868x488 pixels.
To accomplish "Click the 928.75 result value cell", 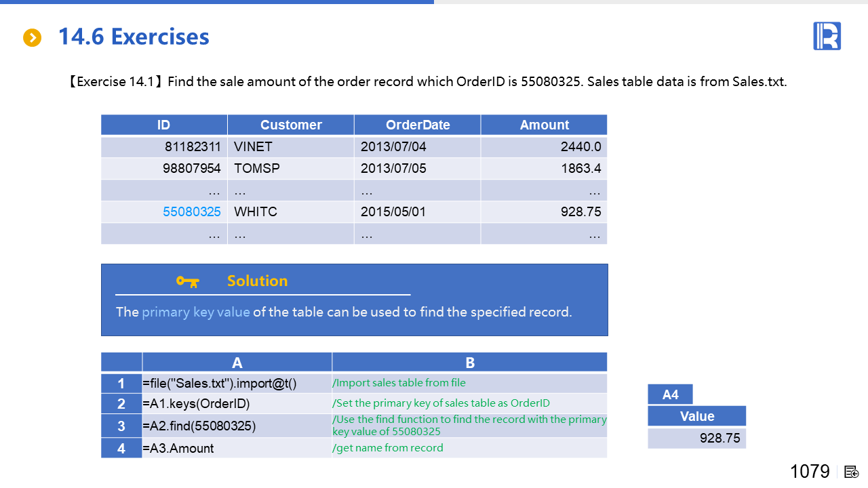I will tap(696, 439).
